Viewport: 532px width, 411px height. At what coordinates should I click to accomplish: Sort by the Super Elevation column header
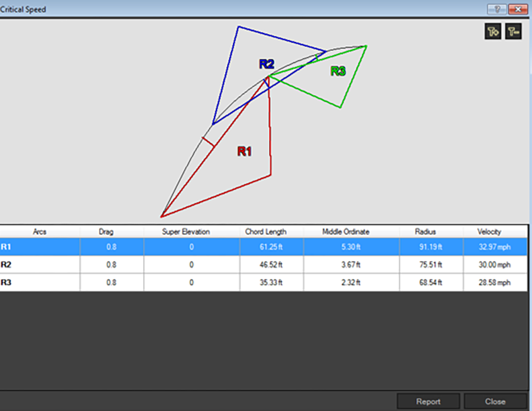click(x=191, y=231)
